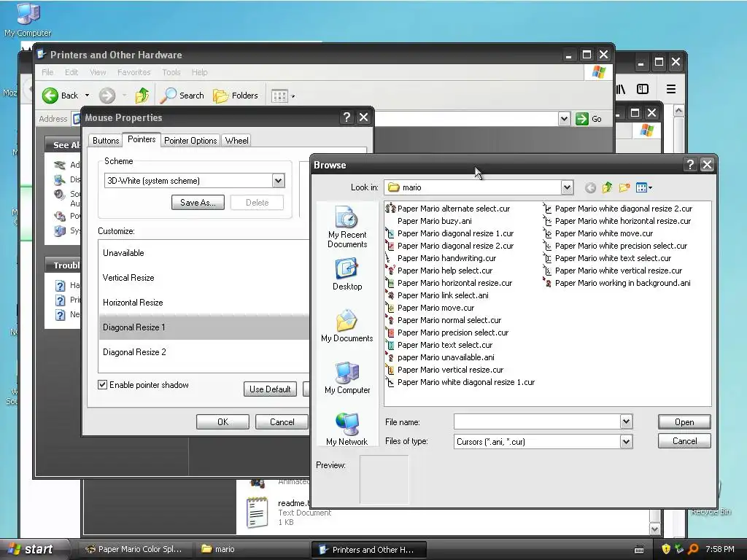Image resolution: width=747 pixels, height=560 pixels.
Task: Create new folder in Browse dialog
Action: [624, 187]
